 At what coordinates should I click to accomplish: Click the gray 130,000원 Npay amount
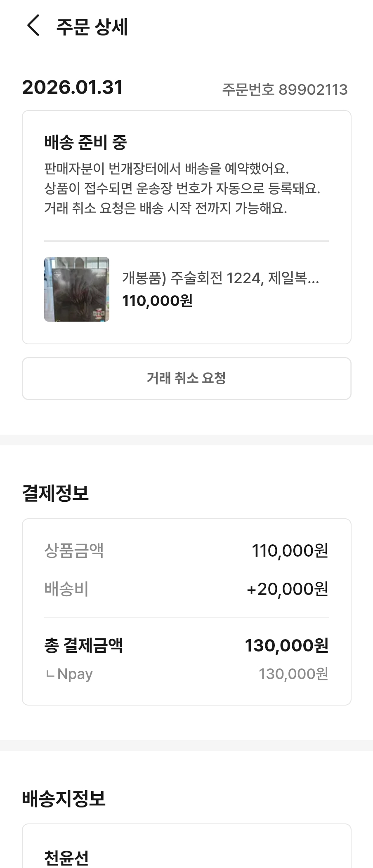coord(293,674)
